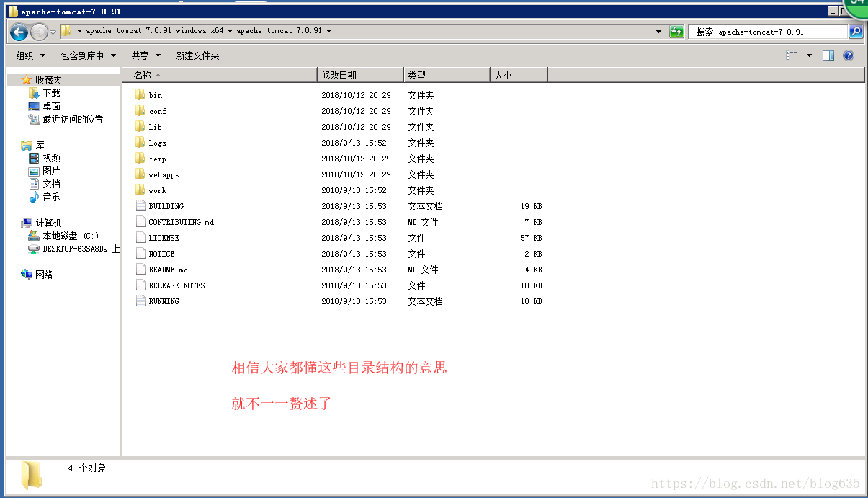Sort by the 大小 column header
The image size is (868, 498).
(519, 75)
